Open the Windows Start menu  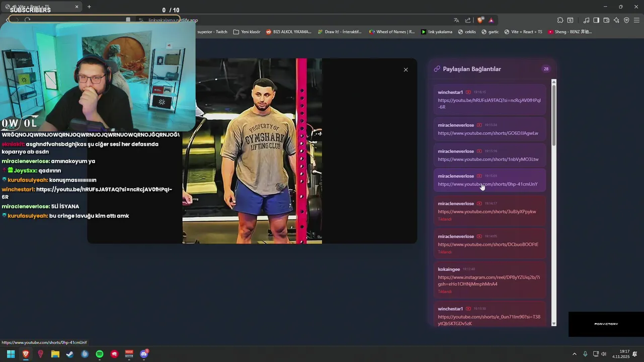pos(11,354)
